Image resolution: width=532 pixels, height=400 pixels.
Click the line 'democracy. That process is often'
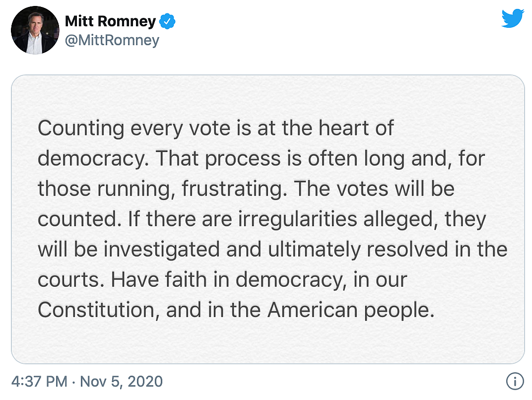click(x=261, y=159)
